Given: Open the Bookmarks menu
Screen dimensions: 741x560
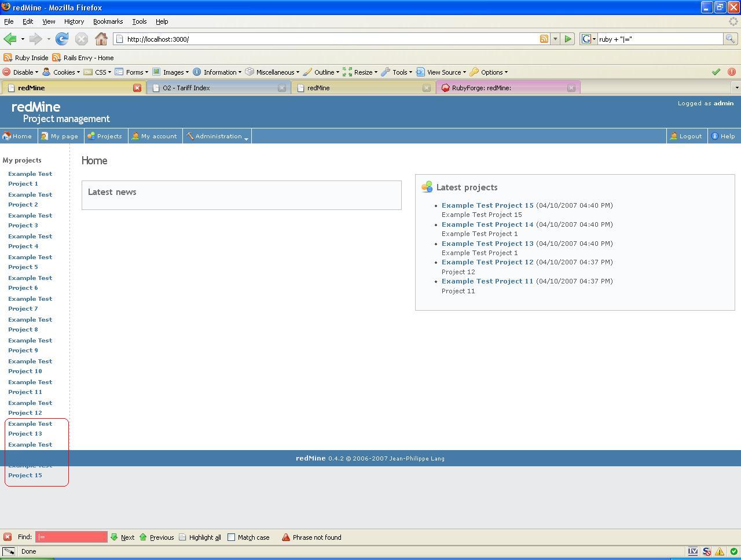Looking at the screenshot, I should (108, 21).
